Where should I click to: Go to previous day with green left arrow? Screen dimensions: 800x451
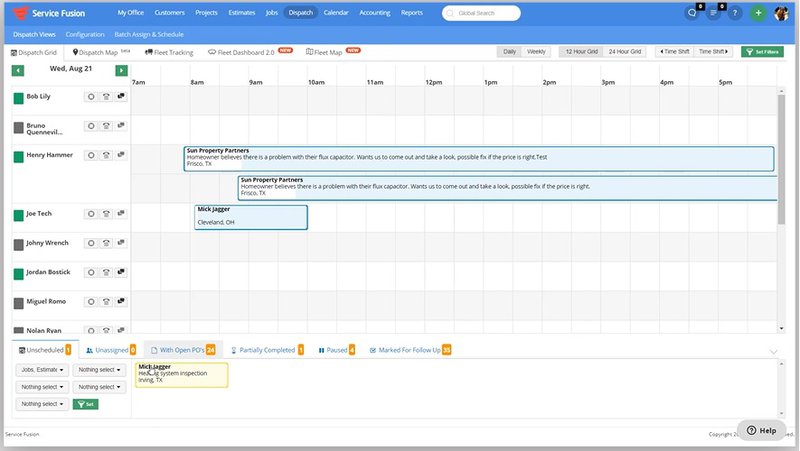(18, 70)
